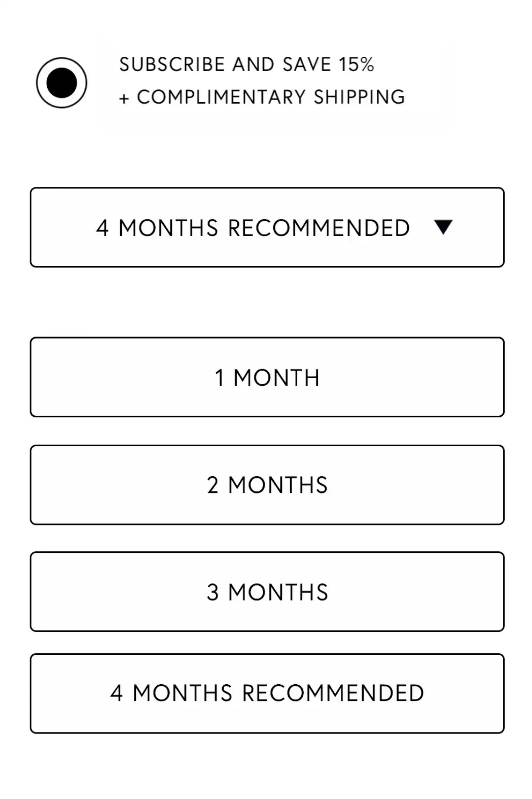The height and width of the screenshot is (799, 532).
Task: Click the '+ Complimentary Shipping' text
Action: pyautogui.click(x=262, y=97)
